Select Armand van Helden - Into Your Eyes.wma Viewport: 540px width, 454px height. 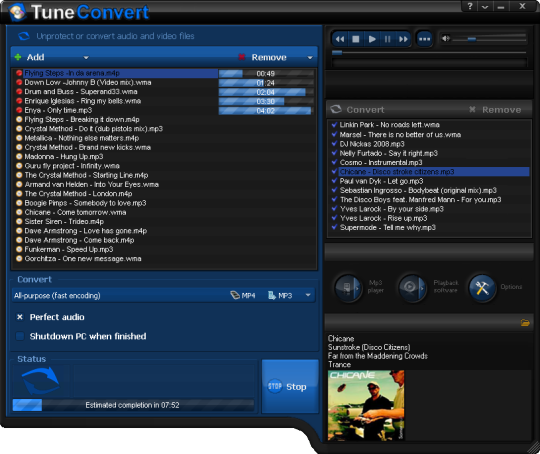point(91,185)
